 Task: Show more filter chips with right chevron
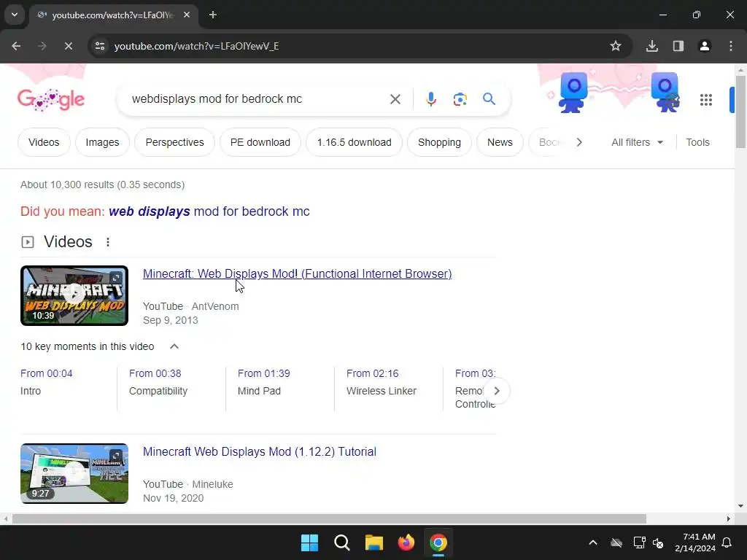[579, 142]
